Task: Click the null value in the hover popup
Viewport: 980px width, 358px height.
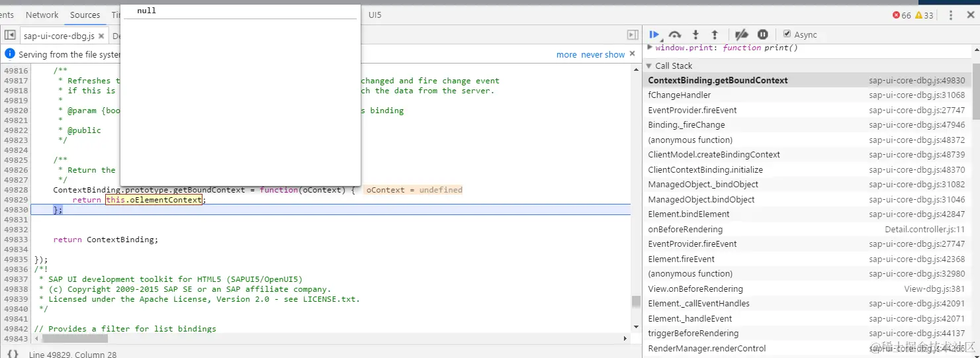Action: [x=147, y=11]
